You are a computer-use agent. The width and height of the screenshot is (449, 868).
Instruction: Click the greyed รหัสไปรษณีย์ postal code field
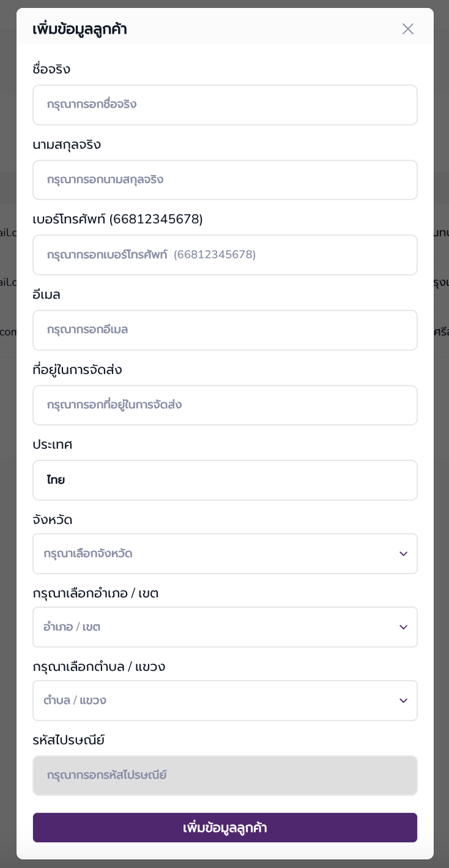tap(224, 776)
